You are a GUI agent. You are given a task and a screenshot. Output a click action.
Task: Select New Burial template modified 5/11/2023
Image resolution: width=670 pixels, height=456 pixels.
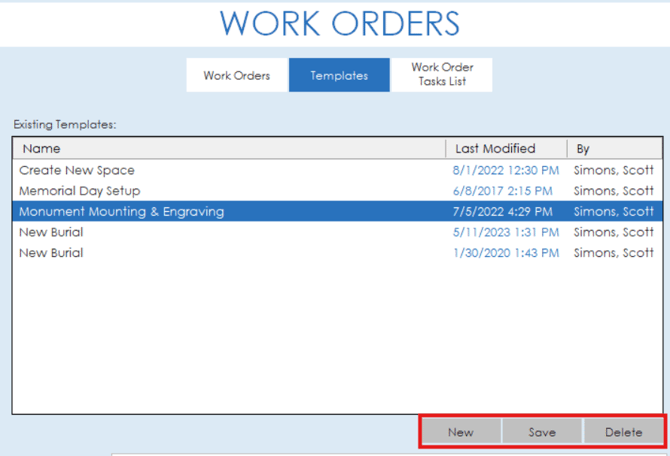tap(51, 232)
